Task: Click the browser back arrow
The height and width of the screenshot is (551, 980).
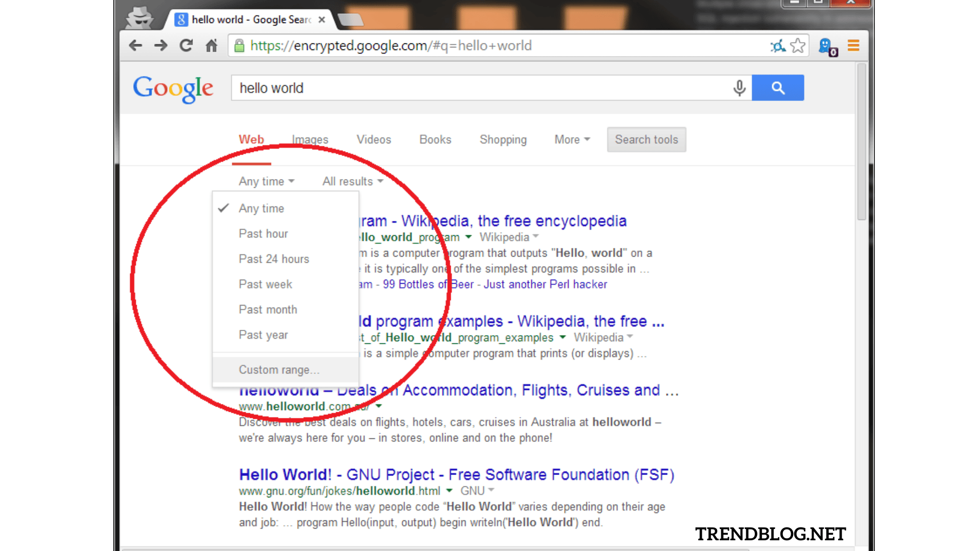Action: tap(135, 45)
